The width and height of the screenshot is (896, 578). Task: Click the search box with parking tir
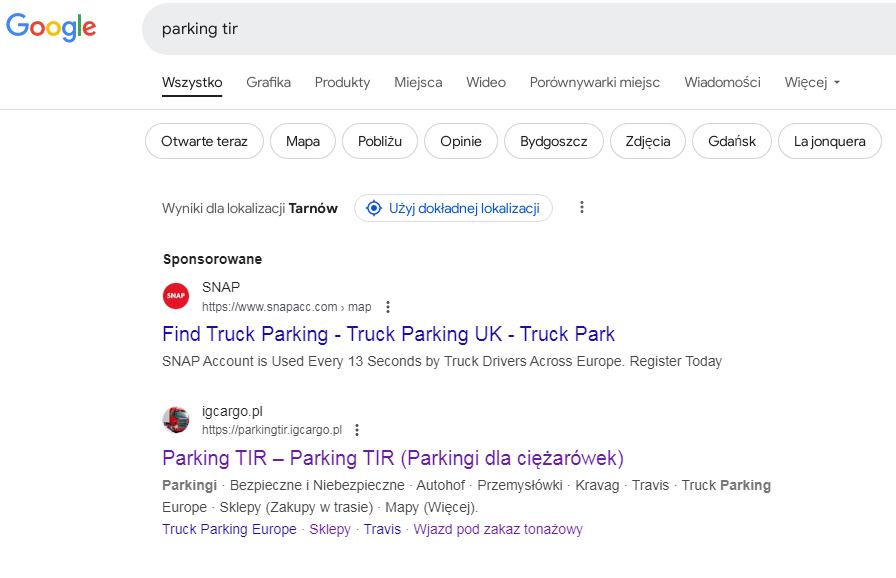click(x=500, y=28)
